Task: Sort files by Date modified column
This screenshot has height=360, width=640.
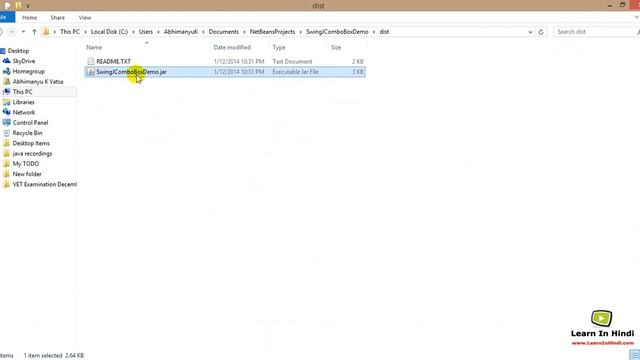Action: coord(232,47)
